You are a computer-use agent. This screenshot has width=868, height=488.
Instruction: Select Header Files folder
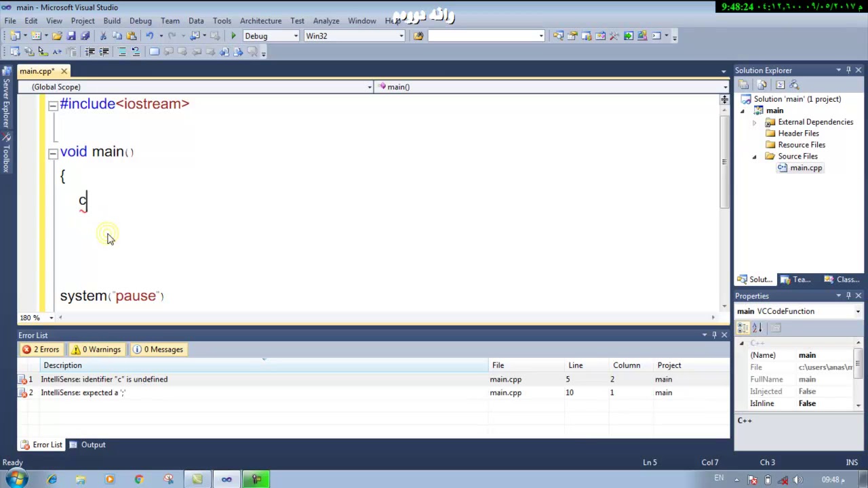click(x=798, y=134)
